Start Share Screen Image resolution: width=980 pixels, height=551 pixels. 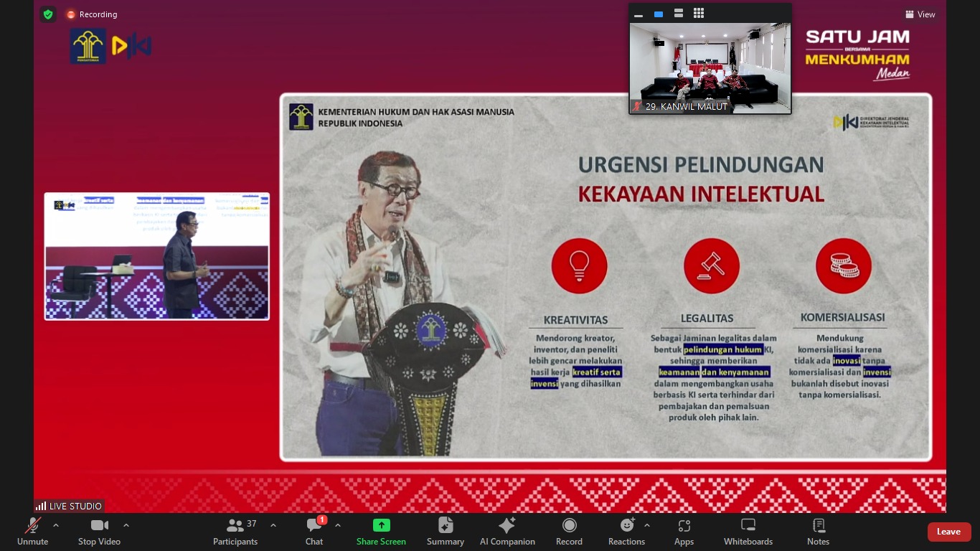(381, 532)
